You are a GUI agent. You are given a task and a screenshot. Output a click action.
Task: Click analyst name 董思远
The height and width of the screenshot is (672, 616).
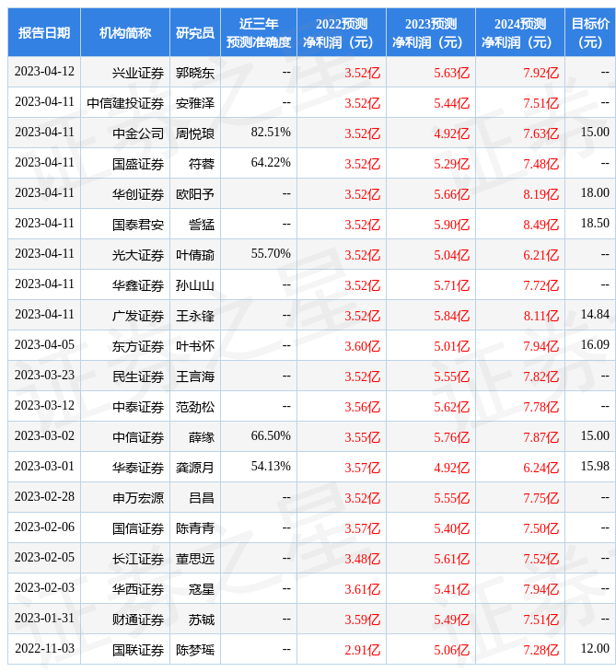(195, 560)
